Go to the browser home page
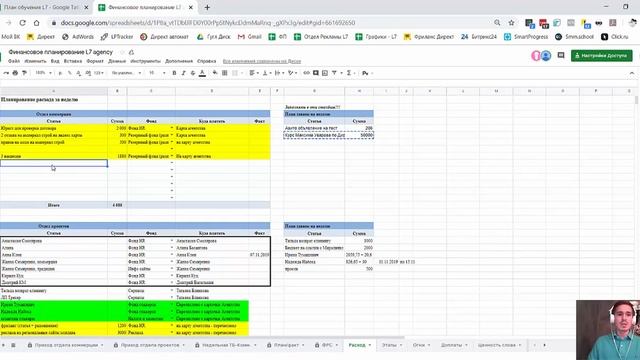The height and width of the screenshot is (360, 640). click(36, 23)
